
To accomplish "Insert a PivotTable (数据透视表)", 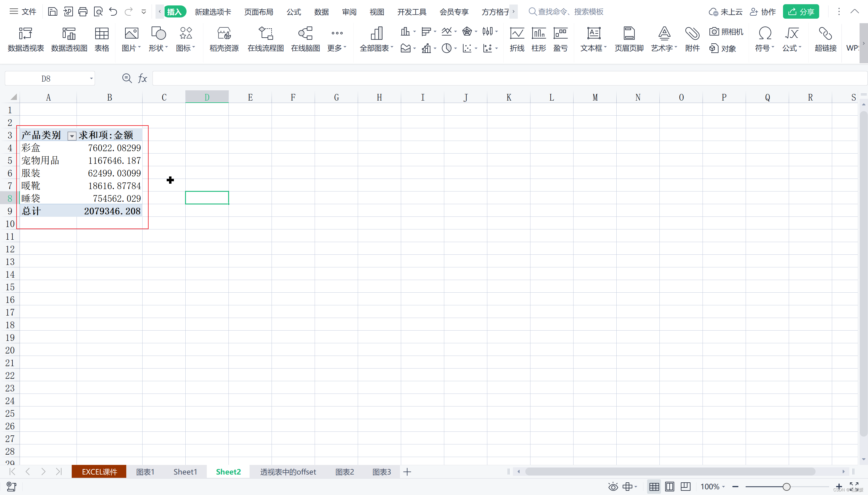I will click(26, 39).
